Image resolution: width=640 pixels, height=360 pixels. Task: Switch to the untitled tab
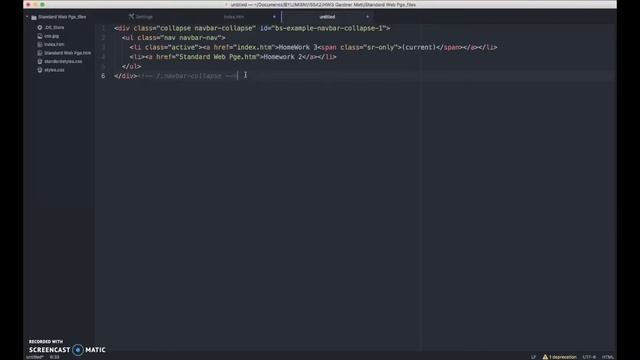327,17
